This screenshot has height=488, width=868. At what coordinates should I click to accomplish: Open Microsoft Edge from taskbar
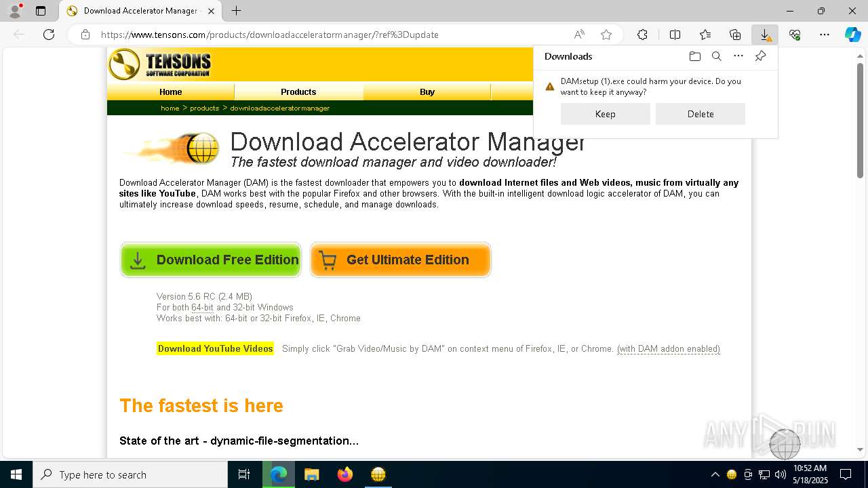(x=279, y=474)
